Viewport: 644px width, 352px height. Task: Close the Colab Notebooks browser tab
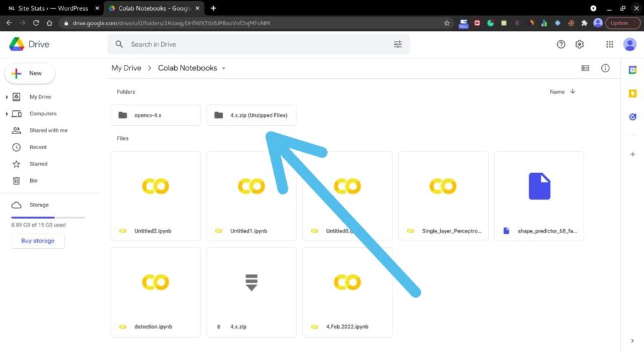197,8
